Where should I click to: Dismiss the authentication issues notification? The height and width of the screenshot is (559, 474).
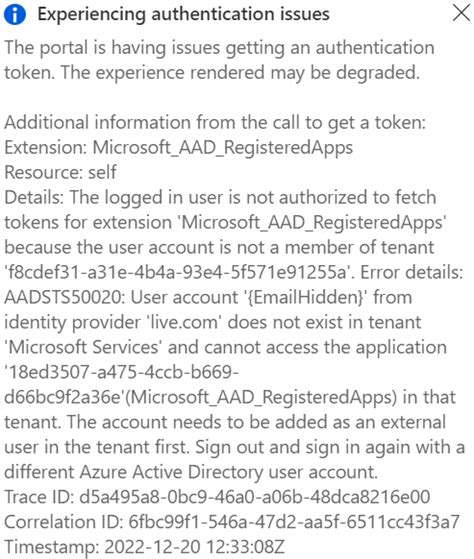(x=461, y=14)
